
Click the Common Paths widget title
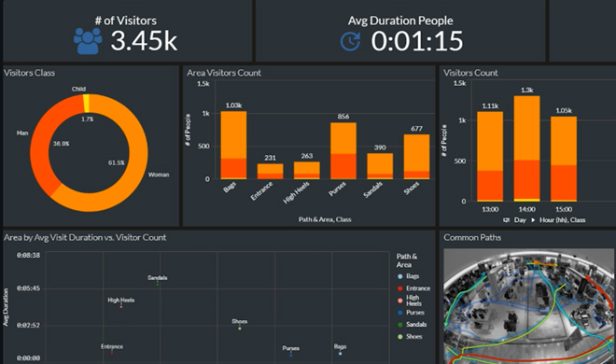tap(472, 238)
